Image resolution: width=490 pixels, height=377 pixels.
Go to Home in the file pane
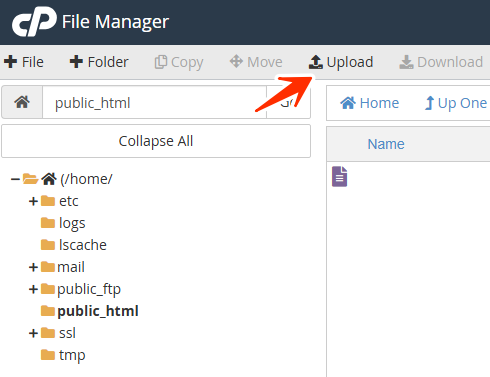(369, 103)
